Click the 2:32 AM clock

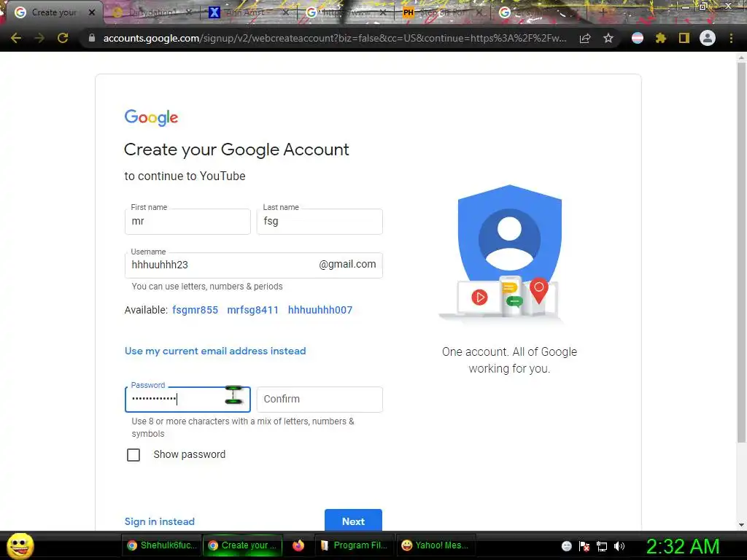pyautogui.click(x=683, y=546)
